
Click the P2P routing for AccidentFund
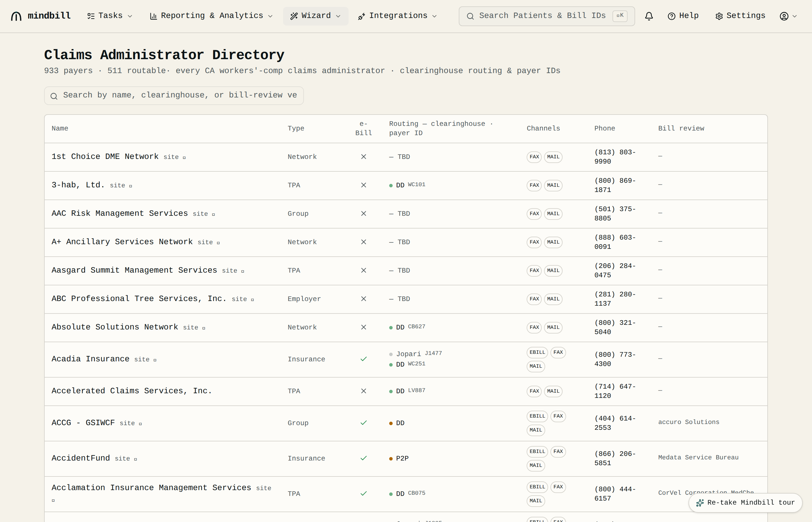(399, 458)
